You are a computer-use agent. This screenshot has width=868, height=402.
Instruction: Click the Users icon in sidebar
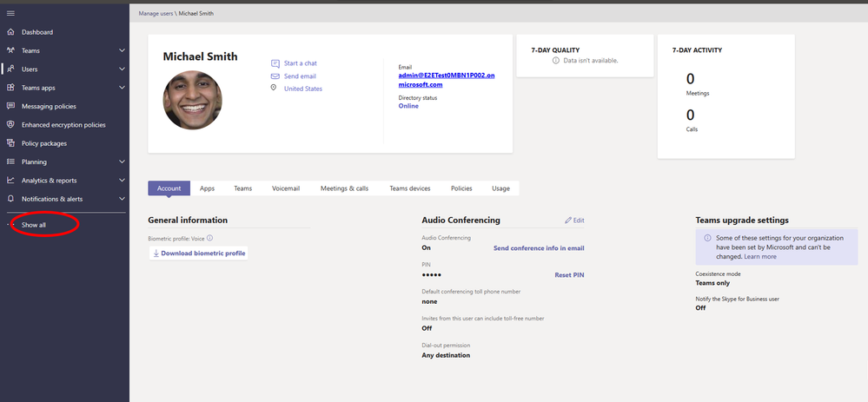[10, 69]
